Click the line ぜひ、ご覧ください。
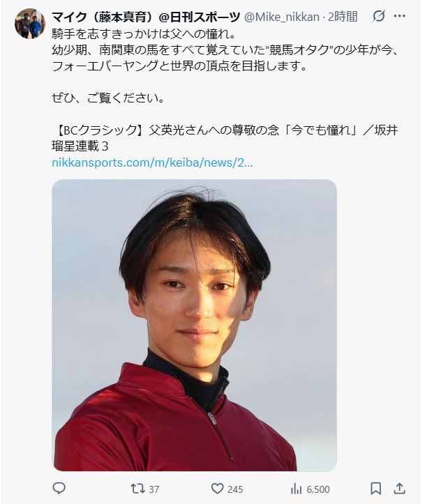 click(108, 98)
